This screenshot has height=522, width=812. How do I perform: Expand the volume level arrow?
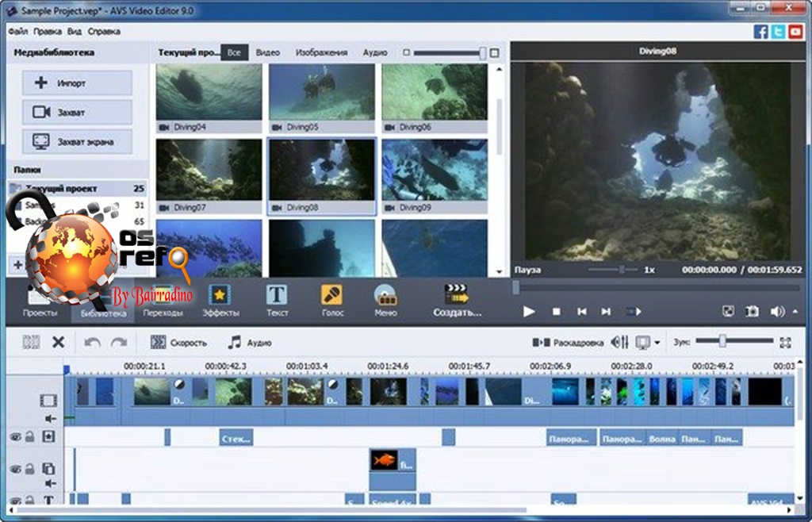tap(795, 311)
